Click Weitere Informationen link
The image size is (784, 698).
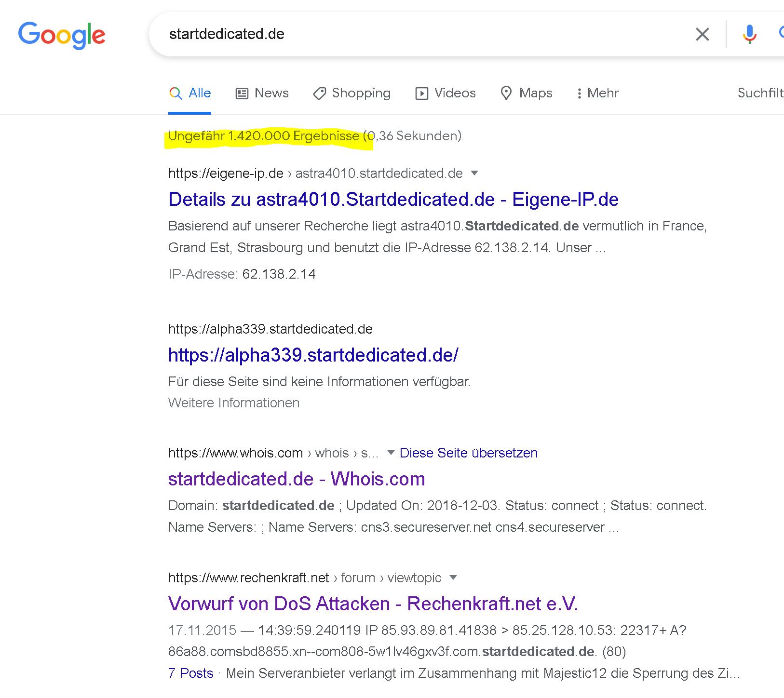coord(234,403)
